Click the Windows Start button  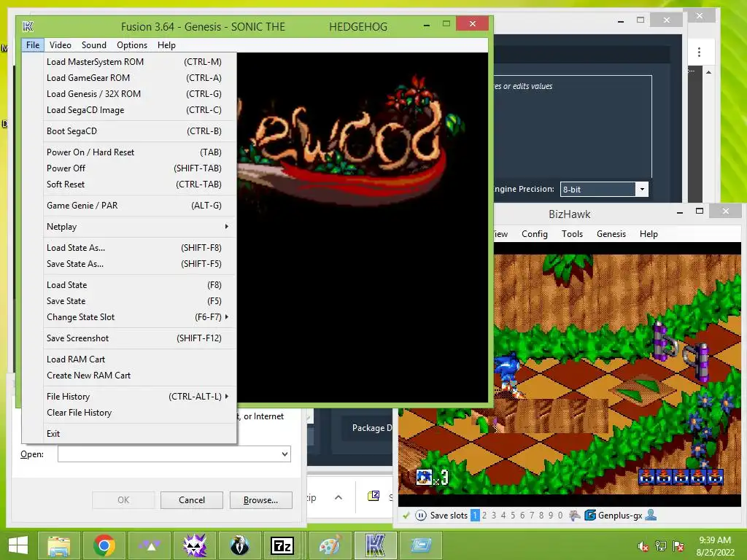pyautogui.click(x=18, y=545)
